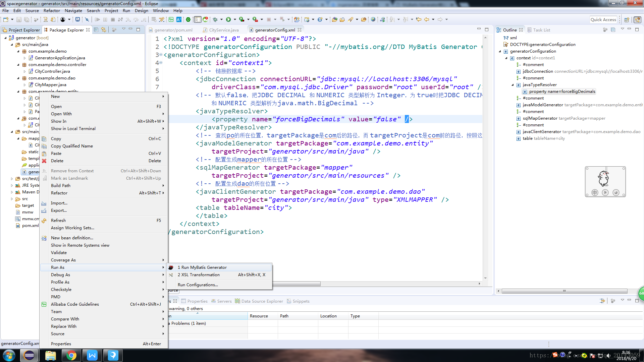Click the play button on rabbit widget
The width and height of the screenshot is (644, 362).
point(605,192)
